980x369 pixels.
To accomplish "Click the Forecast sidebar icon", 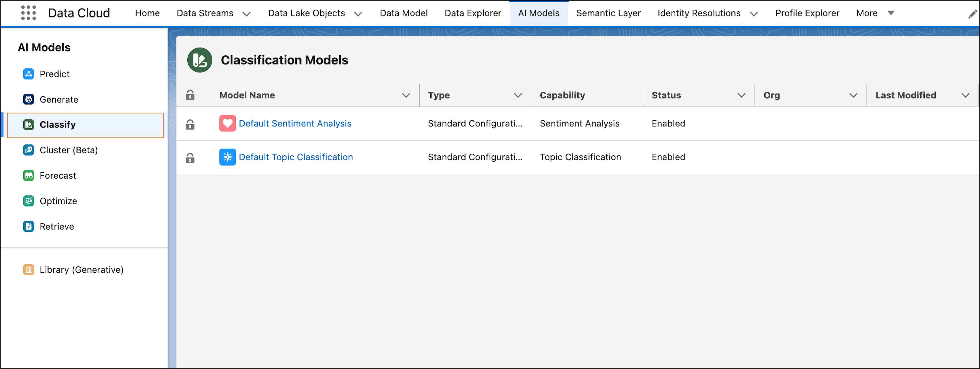I will [29, 176].
